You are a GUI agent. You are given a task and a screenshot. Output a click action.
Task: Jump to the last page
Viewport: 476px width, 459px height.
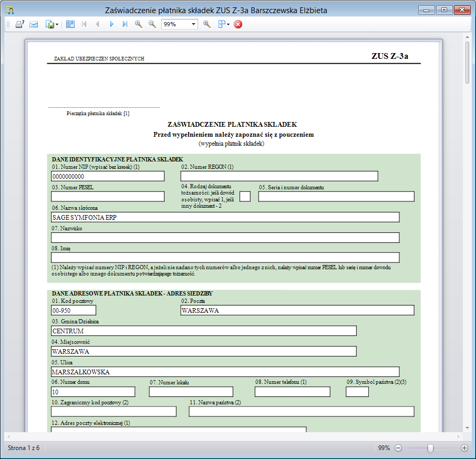tap(125, 24)
